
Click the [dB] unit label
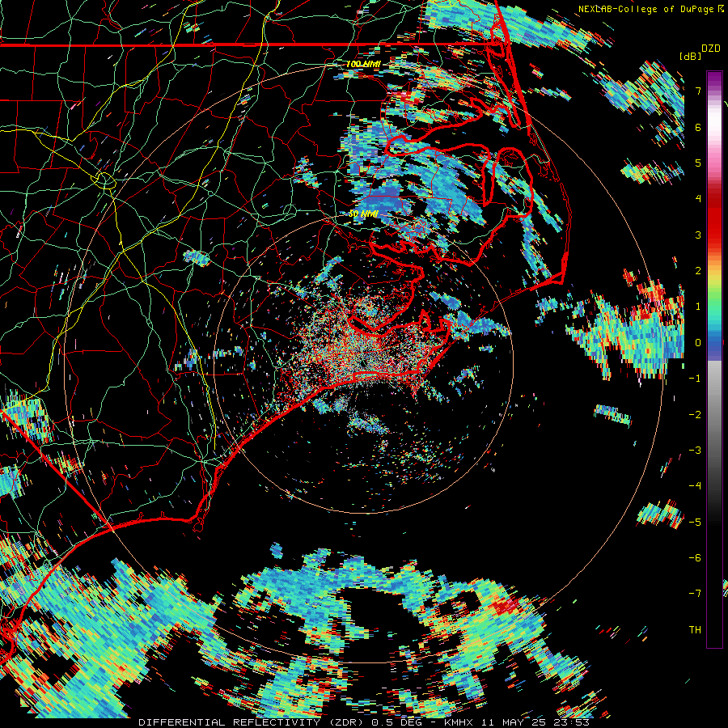point(690,56)
